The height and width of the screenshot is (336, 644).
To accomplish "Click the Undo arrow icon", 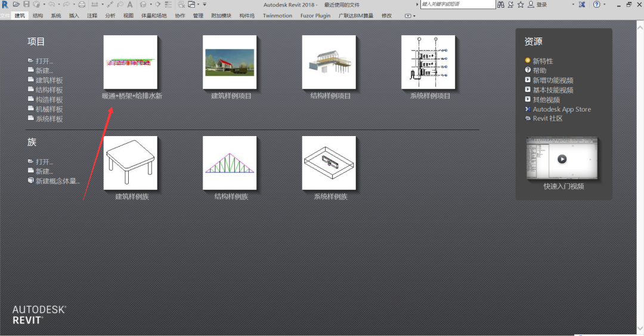I will [x=52, y=5].
